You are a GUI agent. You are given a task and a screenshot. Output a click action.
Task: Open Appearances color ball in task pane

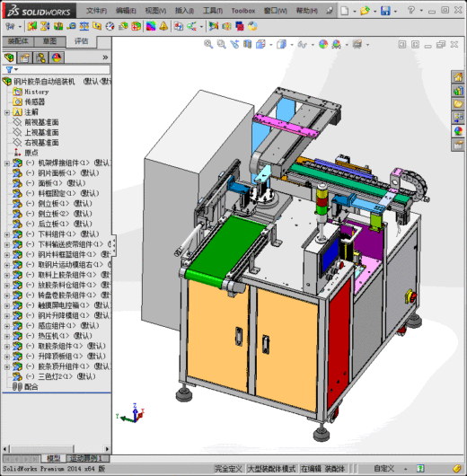pyautogui.click(x=458, y=131)
